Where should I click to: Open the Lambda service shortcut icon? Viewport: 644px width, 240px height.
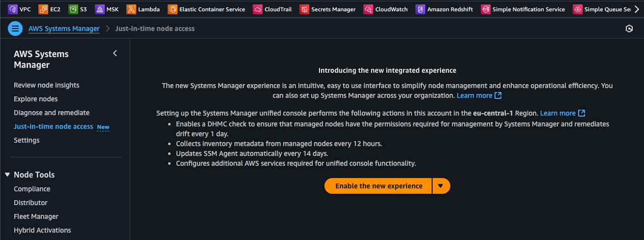tap(131, 9)
